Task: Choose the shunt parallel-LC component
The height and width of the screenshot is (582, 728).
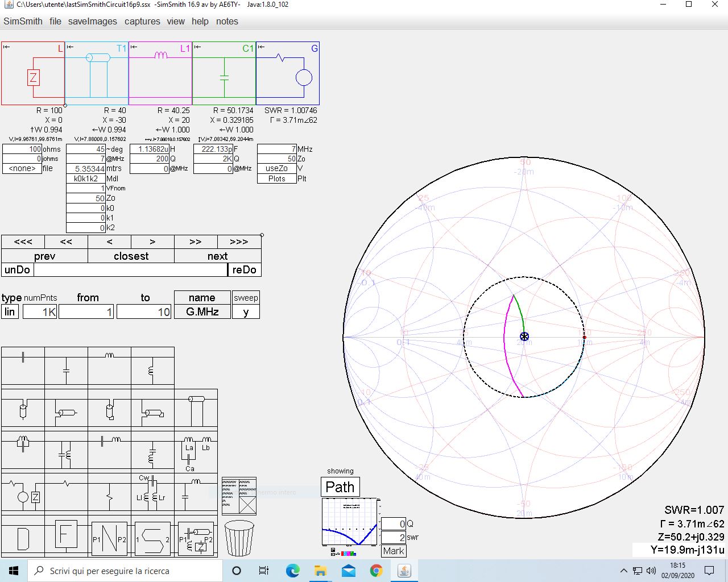Action: (66, 452)
